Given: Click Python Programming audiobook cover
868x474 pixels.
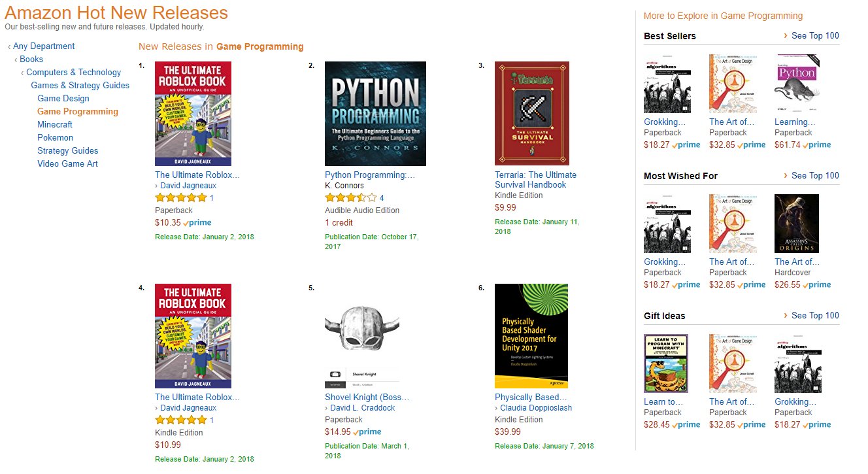Looking at the screenshot, I should click(375, 114).
